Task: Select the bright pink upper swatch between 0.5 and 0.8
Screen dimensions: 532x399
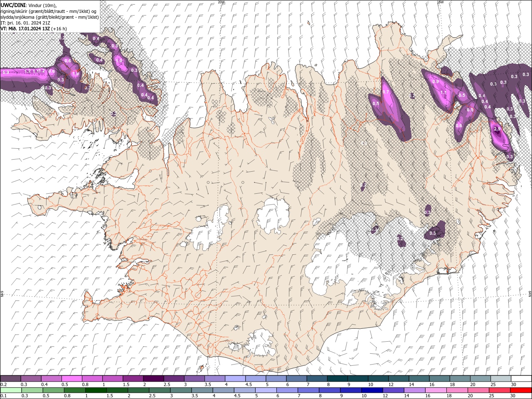Action: 72,379
